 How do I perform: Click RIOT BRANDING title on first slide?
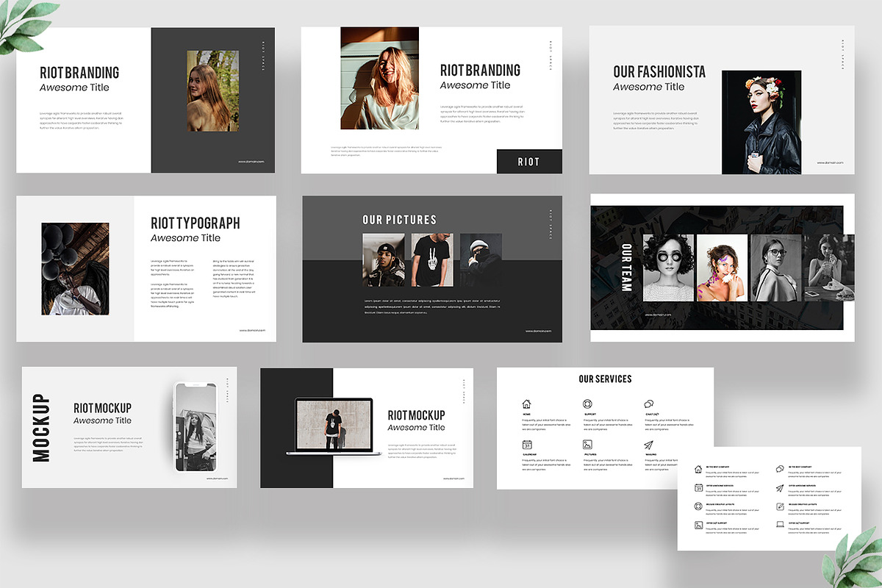click(x=79, y=73)
